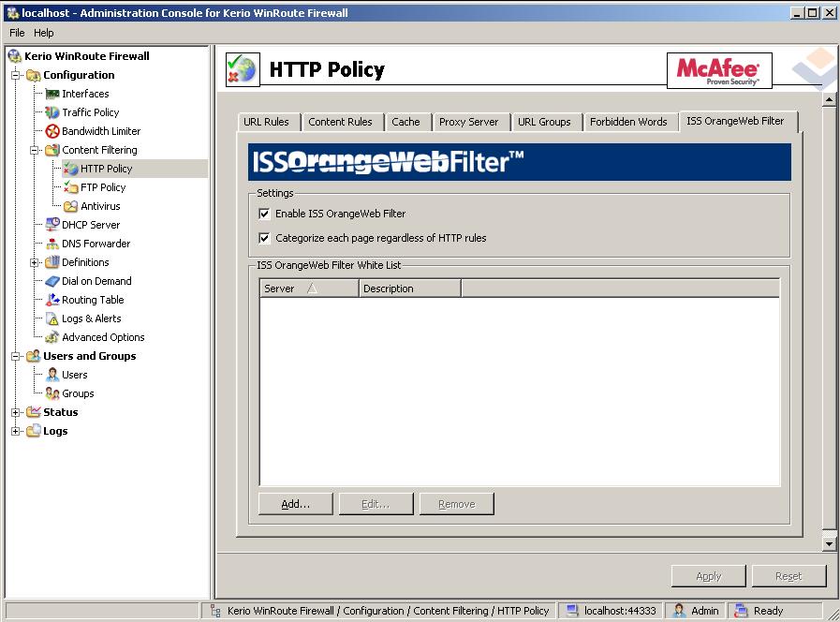Expand the Status tree node

[x=16, y=412]
